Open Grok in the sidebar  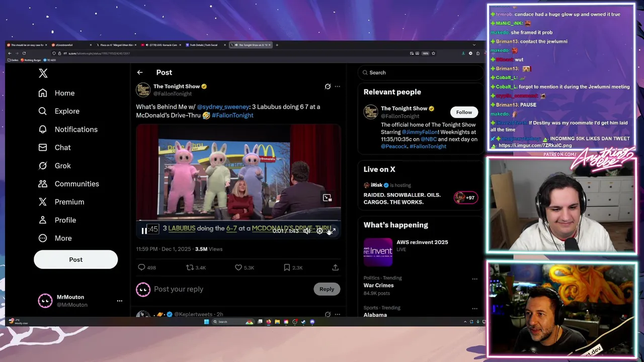pos(55,165)
